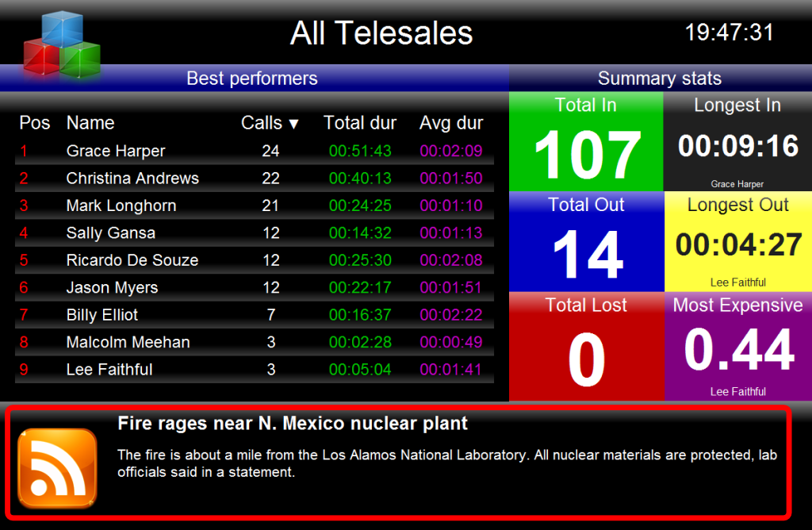Click the All Telesales title
Image resolution: width=812 pixels, height=530 pixels.
click(x=381, y=33)
